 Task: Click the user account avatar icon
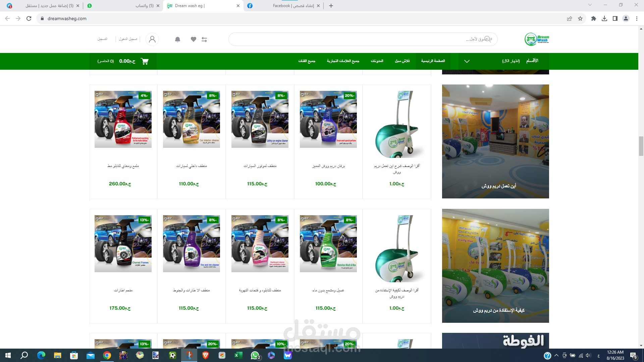click(x=152, y=39)
